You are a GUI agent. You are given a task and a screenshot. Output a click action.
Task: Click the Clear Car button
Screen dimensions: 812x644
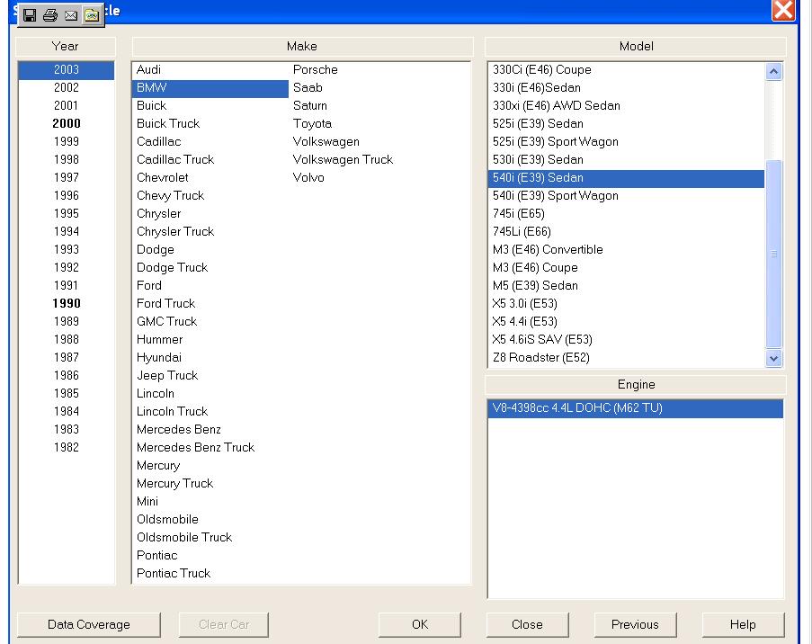coord(224,624)
